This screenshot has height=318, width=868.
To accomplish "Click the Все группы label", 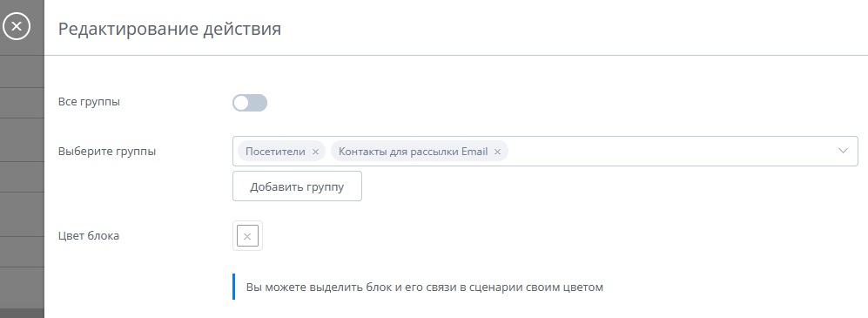I will point(89,102).
